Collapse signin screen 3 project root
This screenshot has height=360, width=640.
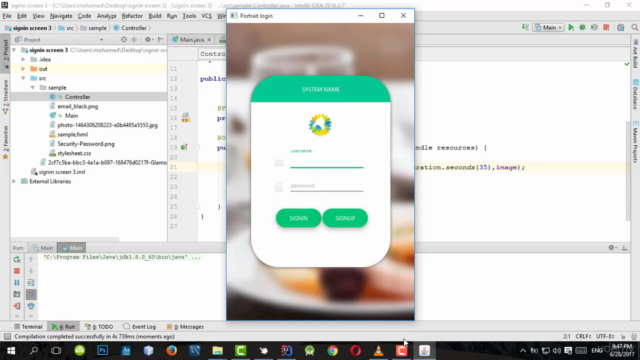(14, 50)
